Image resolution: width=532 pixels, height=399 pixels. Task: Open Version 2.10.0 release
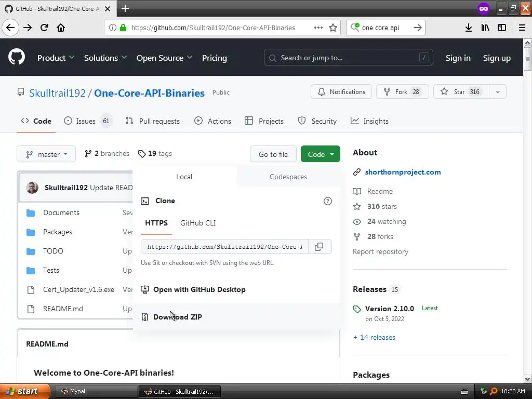[x=389, y=309]
